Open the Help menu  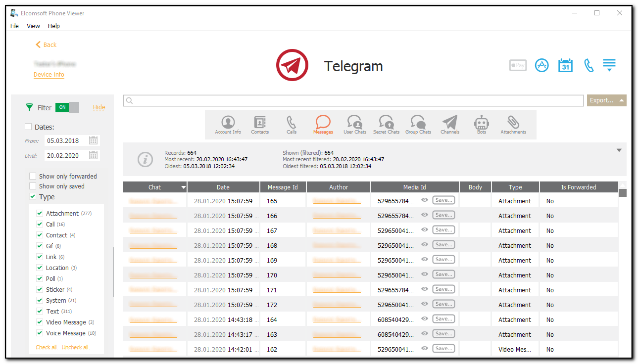point(53,26)
